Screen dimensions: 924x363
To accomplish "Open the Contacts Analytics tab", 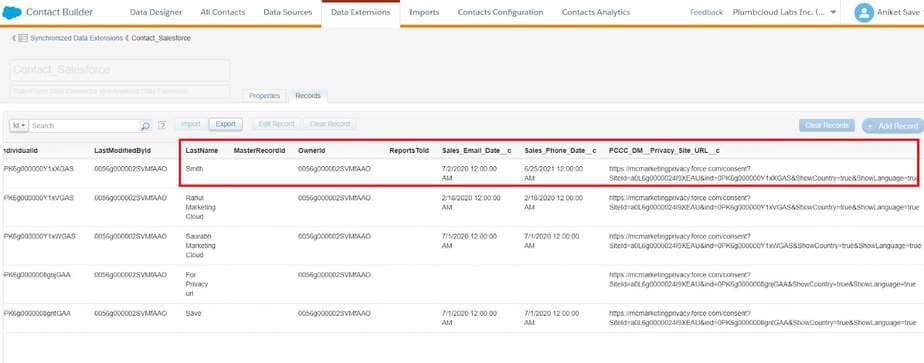I will (x=596, y=12).
